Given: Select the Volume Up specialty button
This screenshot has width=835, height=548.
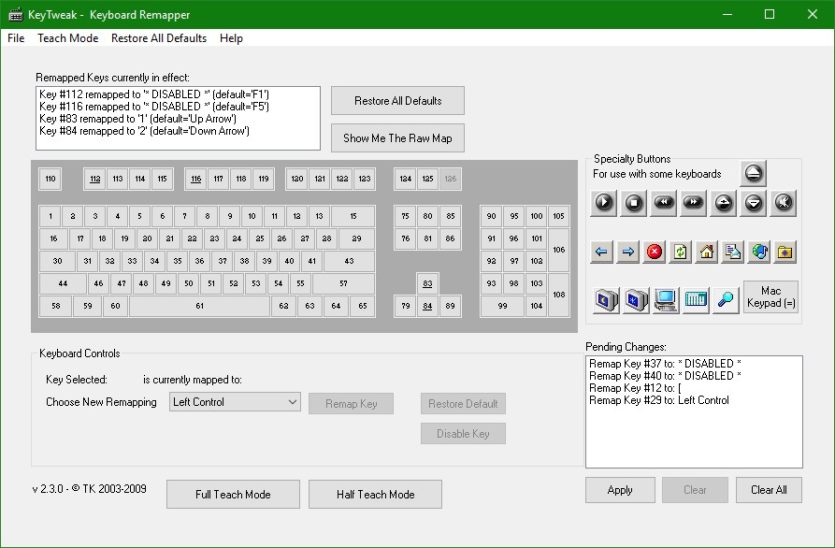Looking at the screenshot, I should click(x=723, y=203).
